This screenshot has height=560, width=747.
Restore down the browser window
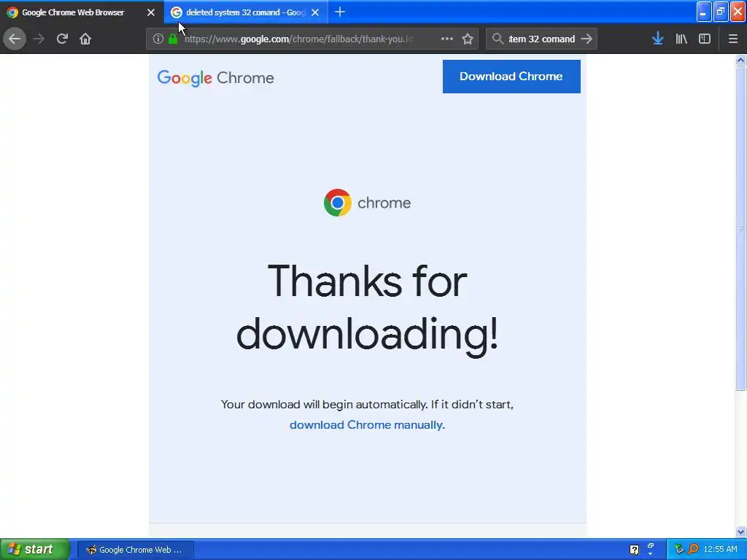point(721,12)
